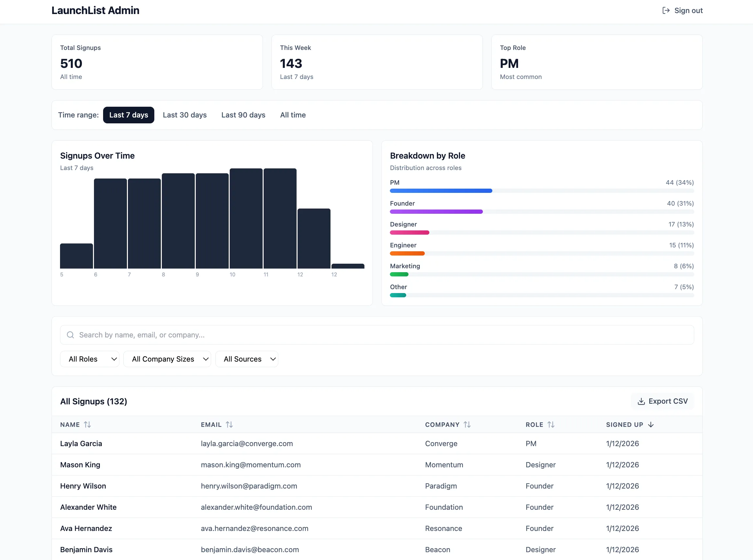Open the All Company Sizes dropdown
The height and width of the screenshot is (560, 753).
pyautogui.click(x=167, y=359)
